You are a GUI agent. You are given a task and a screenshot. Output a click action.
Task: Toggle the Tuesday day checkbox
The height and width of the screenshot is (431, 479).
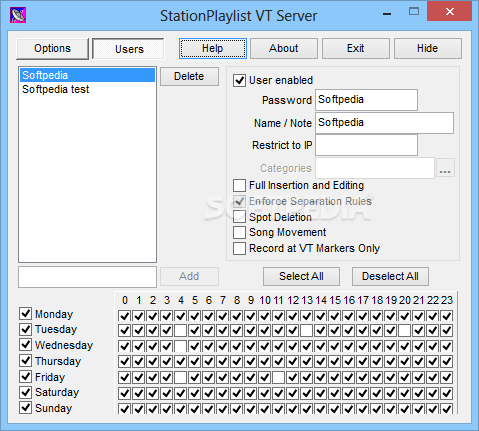(x=25, y=329)
